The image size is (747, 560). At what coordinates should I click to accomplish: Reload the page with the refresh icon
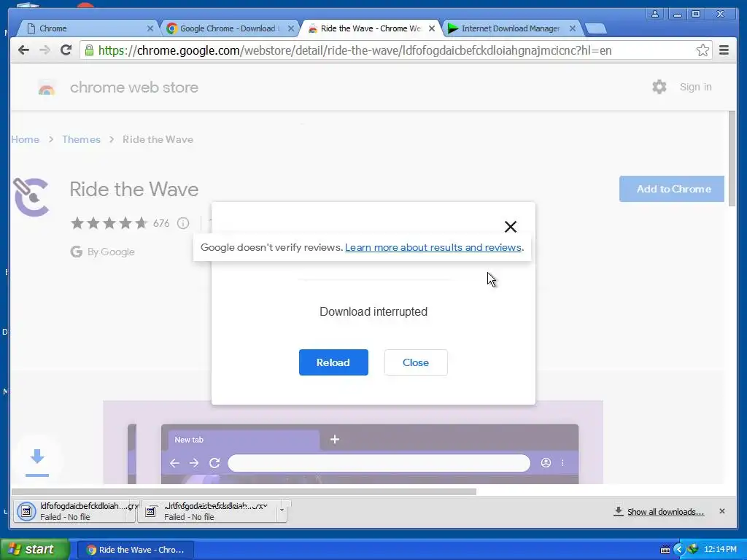66,50
